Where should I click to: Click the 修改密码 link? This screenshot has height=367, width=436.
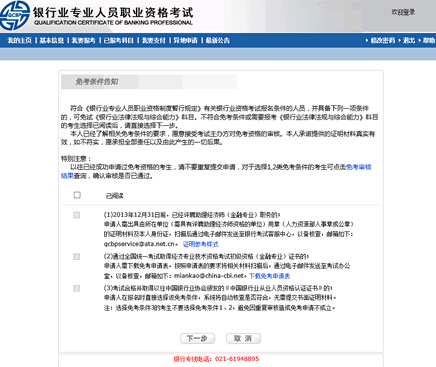[x=383, y=41]
